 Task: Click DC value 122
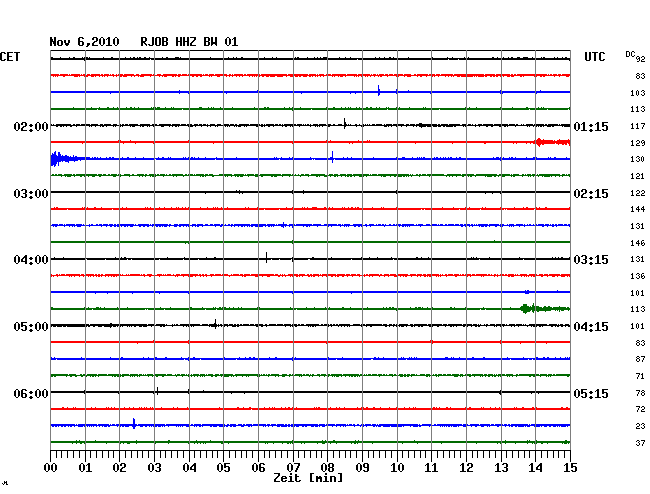(638, 193)
